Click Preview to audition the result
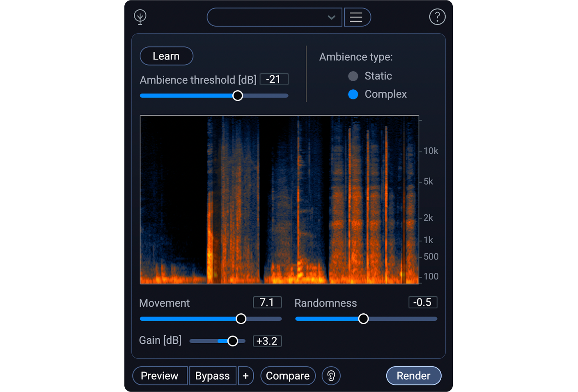 pos(160,376)
